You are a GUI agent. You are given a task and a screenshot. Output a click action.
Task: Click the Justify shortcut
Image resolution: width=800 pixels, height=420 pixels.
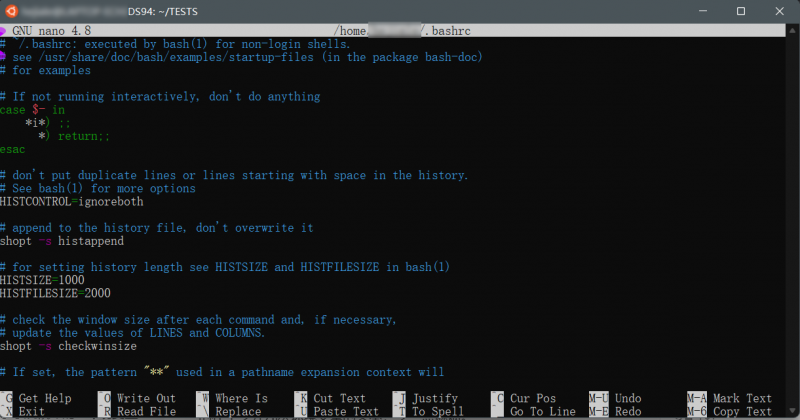434,398
